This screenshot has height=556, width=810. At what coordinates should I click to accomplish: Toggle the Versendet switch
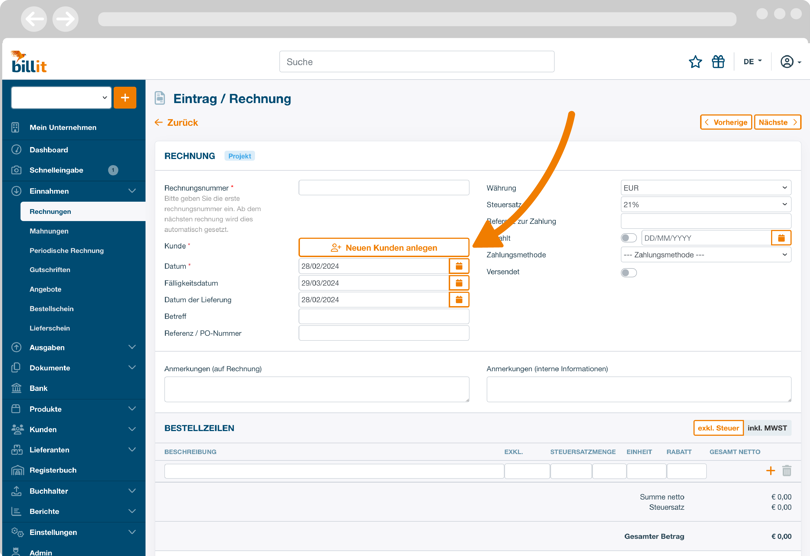pos(629,272)
